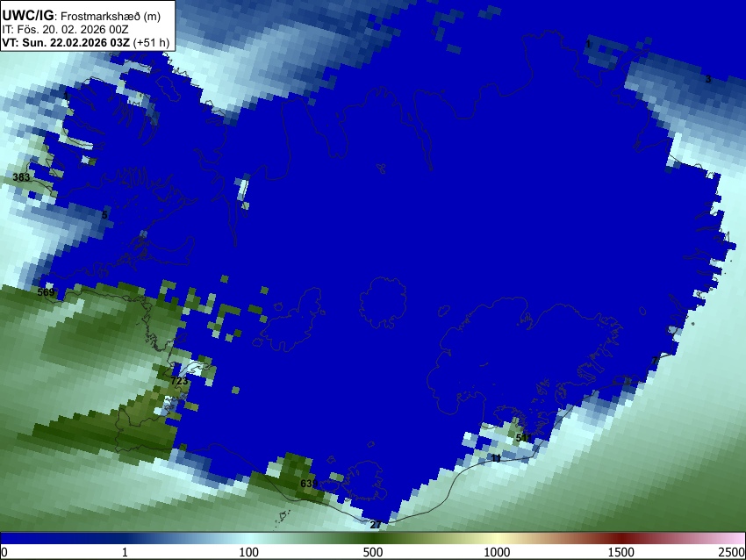Click the map value 569

click(x=47, y=292)
